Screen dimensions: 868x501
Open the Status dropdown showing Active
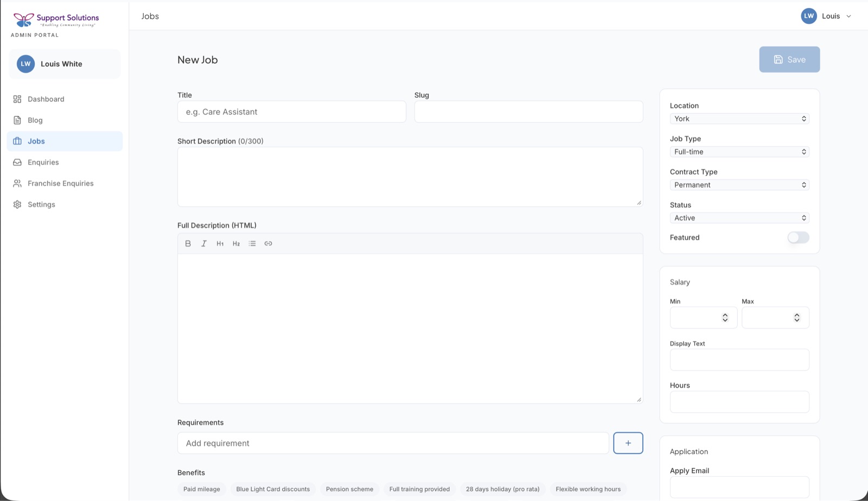click(x=739, y=218)
